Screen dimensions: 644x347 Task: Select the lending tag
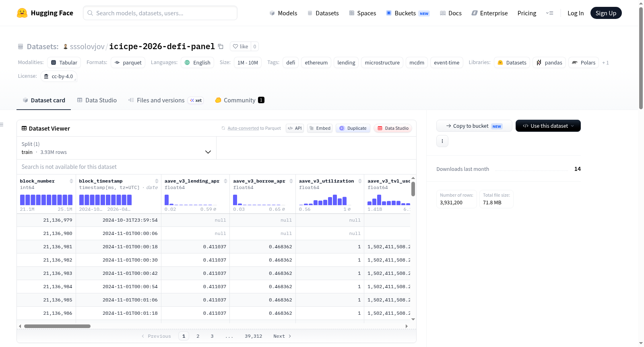pyautogui.click(x=346, y=62)
